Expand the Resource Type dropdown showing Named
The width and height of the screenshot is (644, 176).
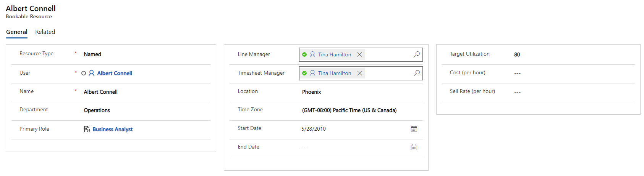[145, 54]
